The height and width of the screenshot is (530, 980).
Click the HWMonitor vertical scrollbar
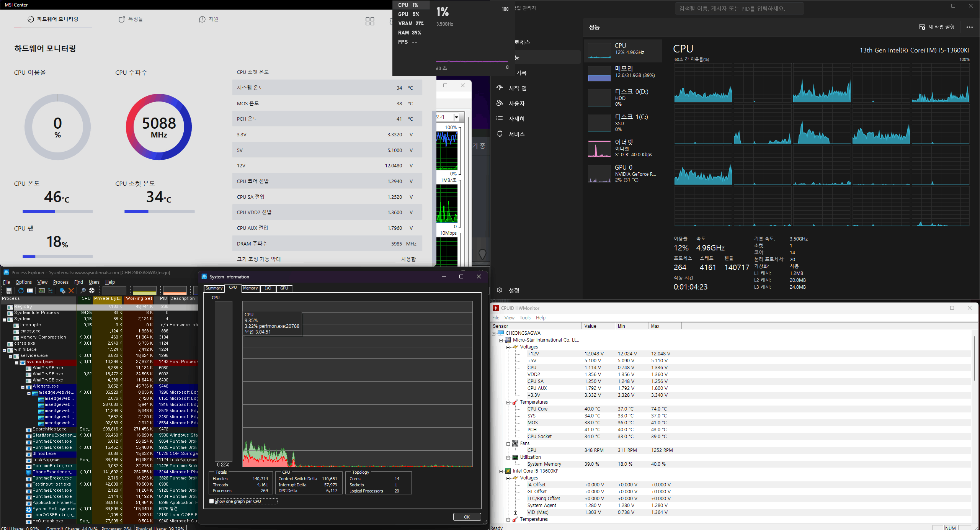click(974, 358)
